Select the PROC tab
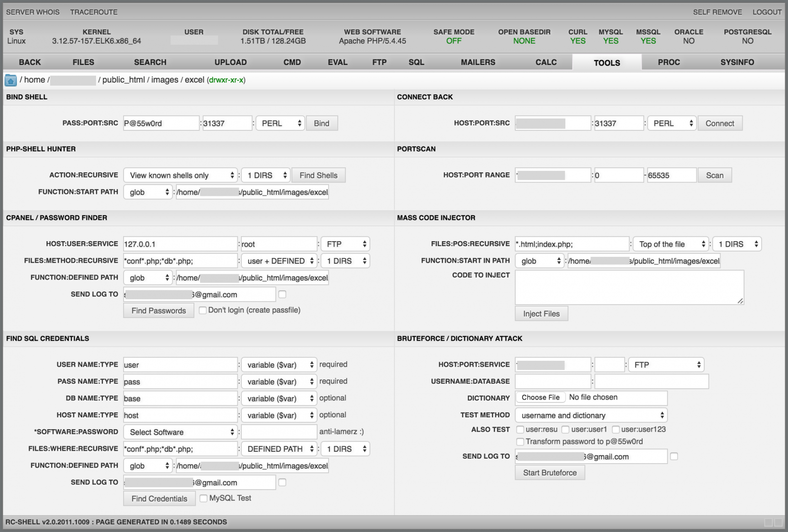The width and height of the screenshot is (788, 532). coord(668,63)
